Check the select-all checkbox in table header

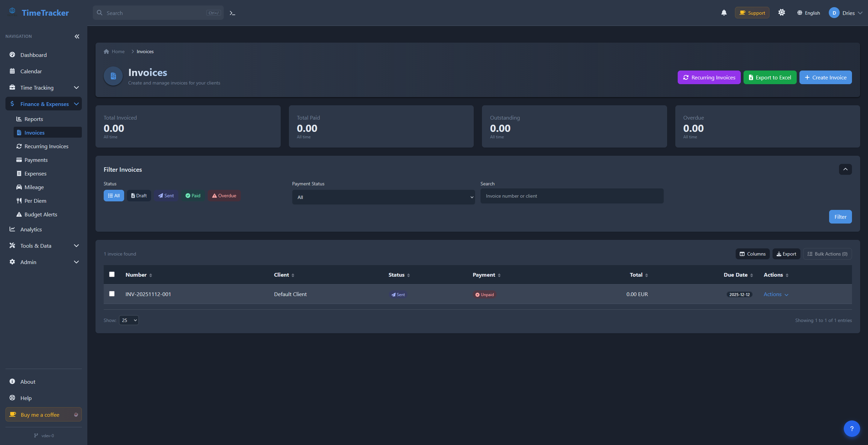pyautogui.click(x=112, y=274)
